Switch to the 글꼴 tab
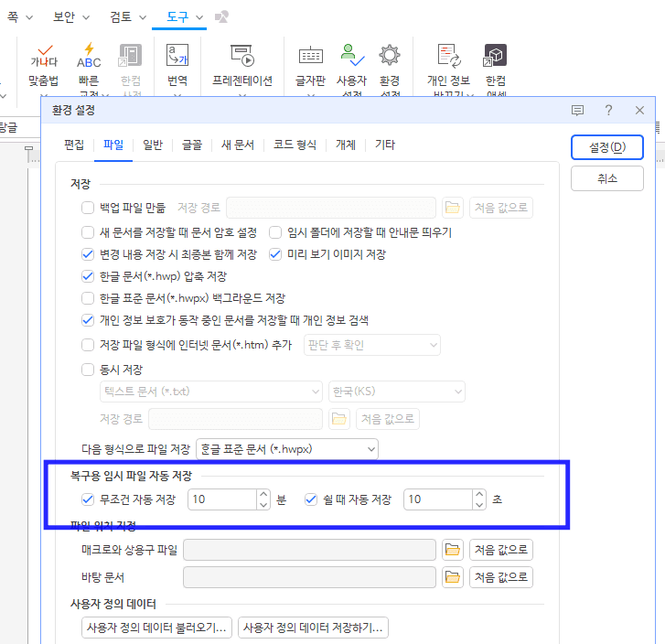This screenshot has width=665, height=644. [x=192, y=145]
